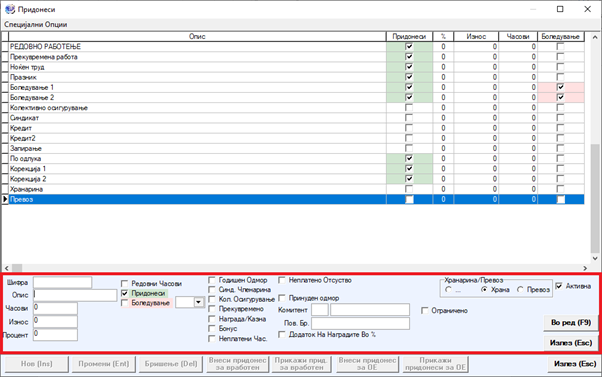Enable the Годишен Одмор checkbox
Screen dimensions: 602x377
[x=212, y=280]
